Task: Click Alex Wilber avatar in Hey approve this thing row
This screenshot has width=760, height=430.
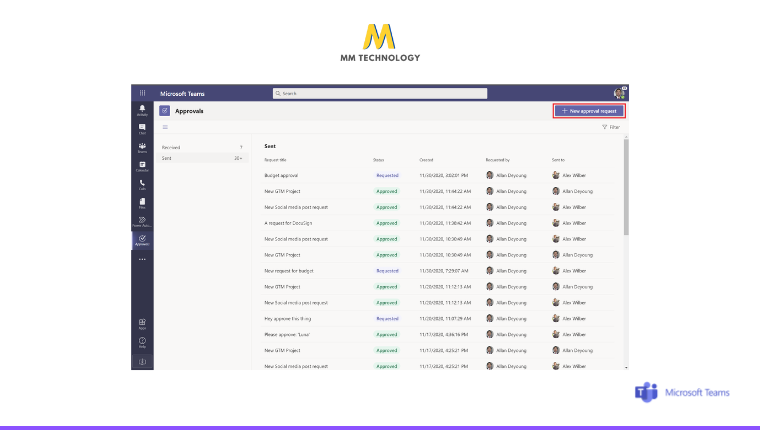Action: click(556, 319)
